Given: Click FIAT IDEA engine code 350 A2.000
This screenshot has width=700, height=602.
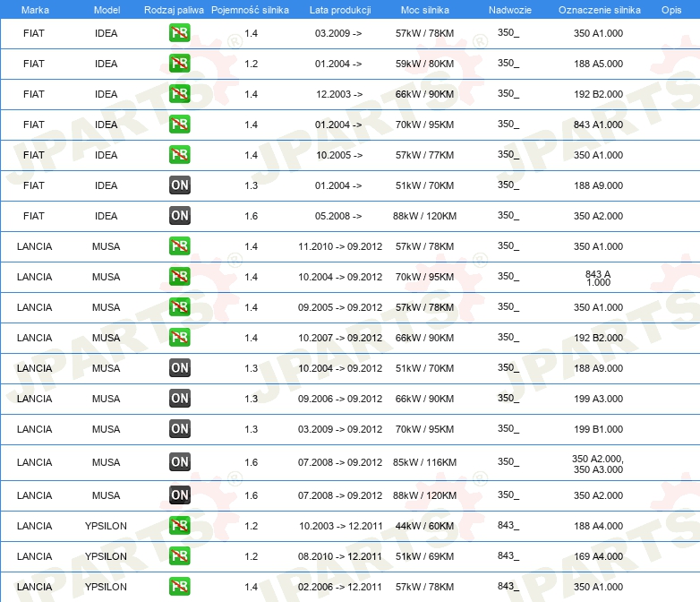Looking at the screenshot, I should pos(598,215).
